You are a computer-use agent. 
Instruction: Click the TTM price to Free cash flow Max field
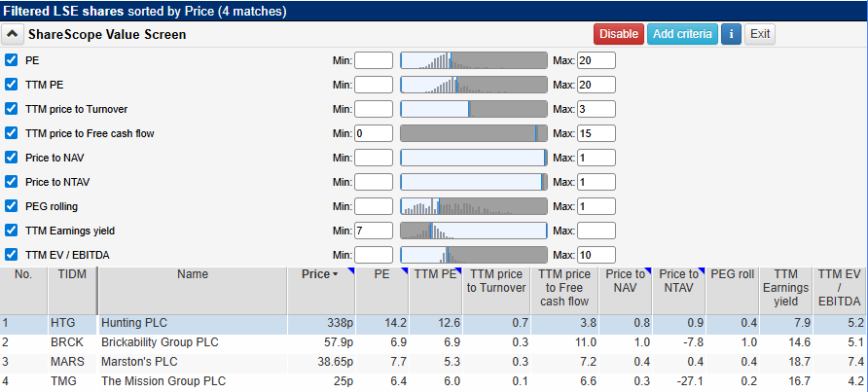[x=597, y=133]
